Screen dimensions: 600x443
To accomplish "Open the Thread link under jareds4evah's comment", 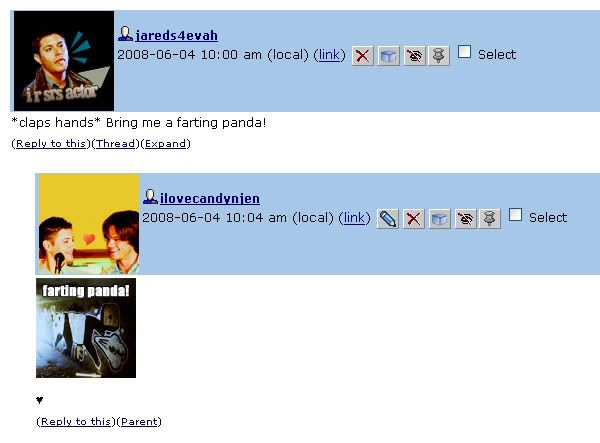I will point(116,143).
